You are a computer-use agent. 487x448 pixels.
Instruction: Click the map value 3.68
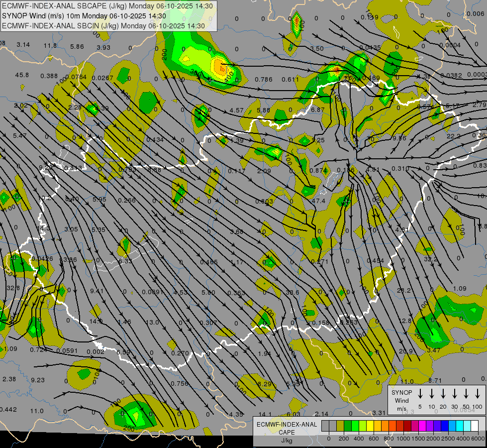pyautogui.click(x=236, y=231)
